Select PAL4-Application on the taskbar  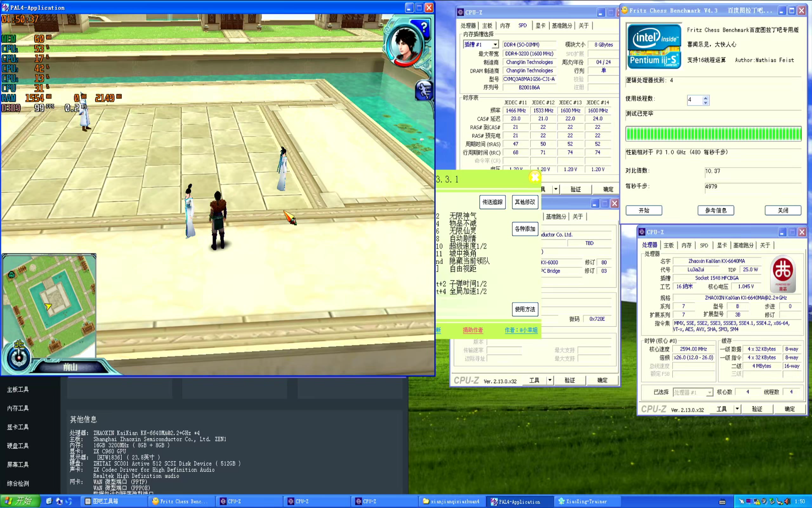pyautogui.click(x=520, y=501)
